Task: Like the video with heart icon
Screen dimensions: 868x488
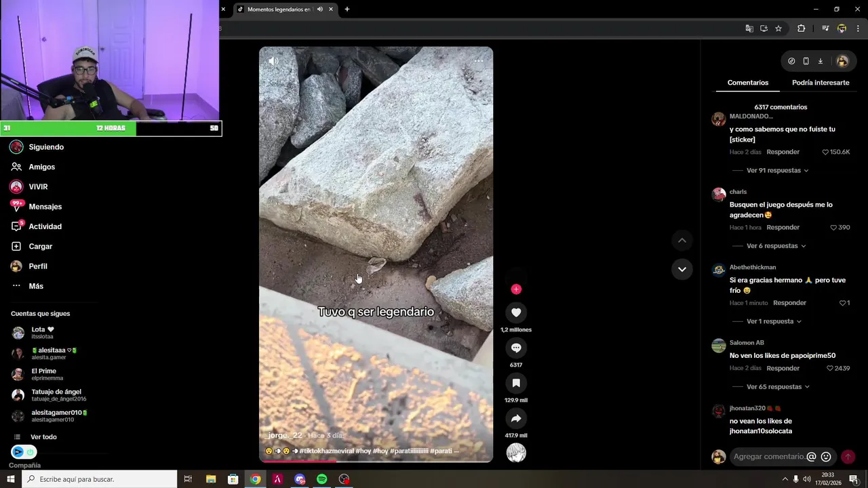Action: pos(516,312)
